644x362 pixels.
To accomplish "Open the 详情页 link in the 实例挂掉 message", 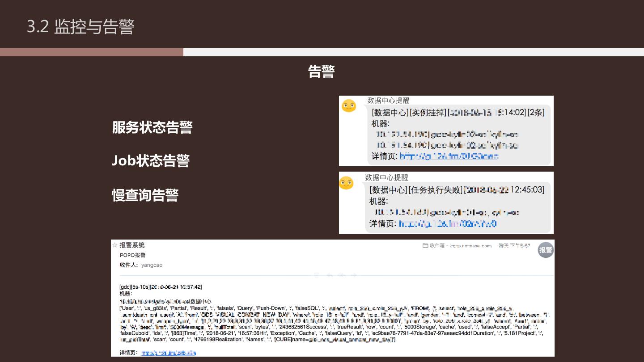I will coord(449,156).
